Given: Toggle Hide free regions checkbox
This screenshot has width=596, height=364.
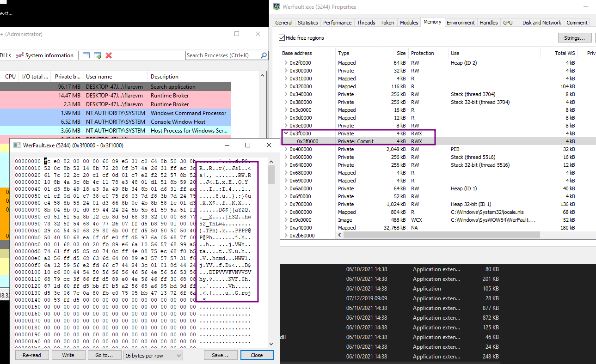Looking at the screenshot, I should (282, 38).
